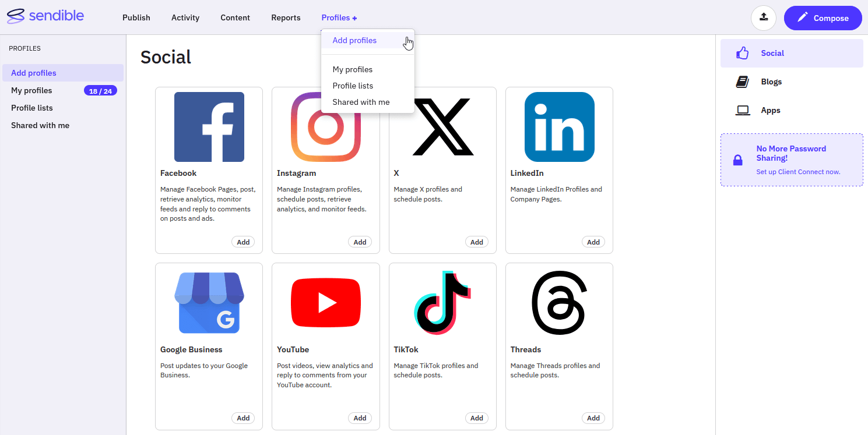The width and height of the screenshot is (868, 435).
Task: Click the LinkedIn logo icon
Action: point(560,127)
